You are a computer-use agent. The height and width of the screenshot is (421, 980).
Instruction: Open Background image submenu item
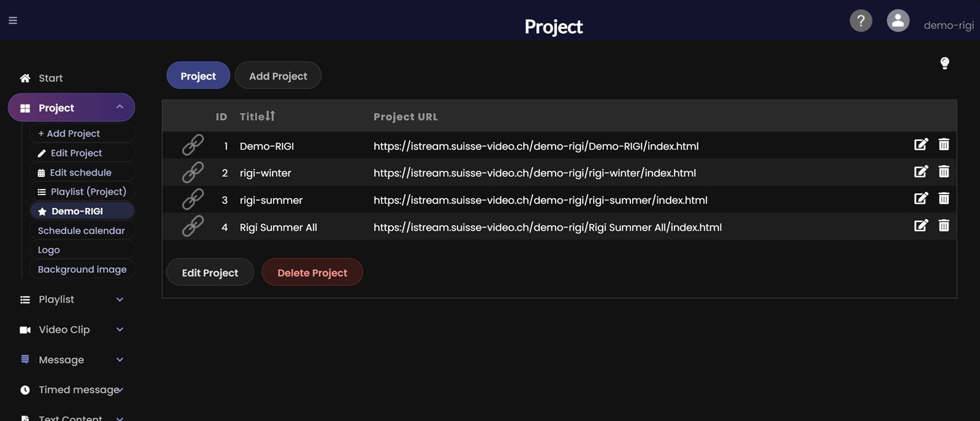click(82, 269)
